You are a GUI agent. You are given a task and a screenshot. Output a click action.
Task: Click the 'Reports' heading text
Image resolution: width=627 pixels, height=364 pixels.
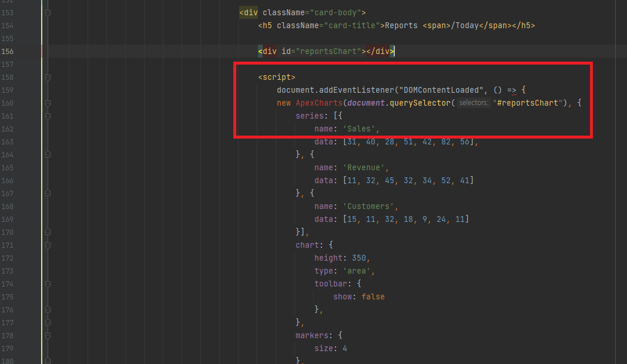[x=401, y=26]
